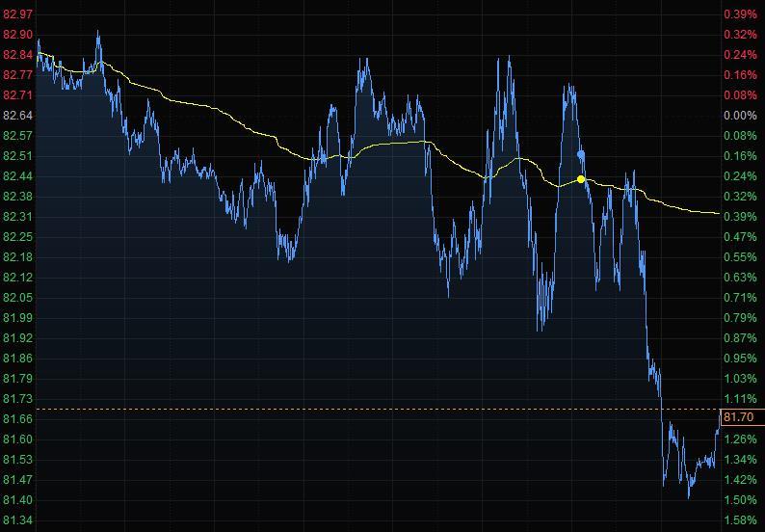Click the 0.00% label on the percent axis
The height and width of the screenshot is (532, 765).
click(x=739, y=116)
